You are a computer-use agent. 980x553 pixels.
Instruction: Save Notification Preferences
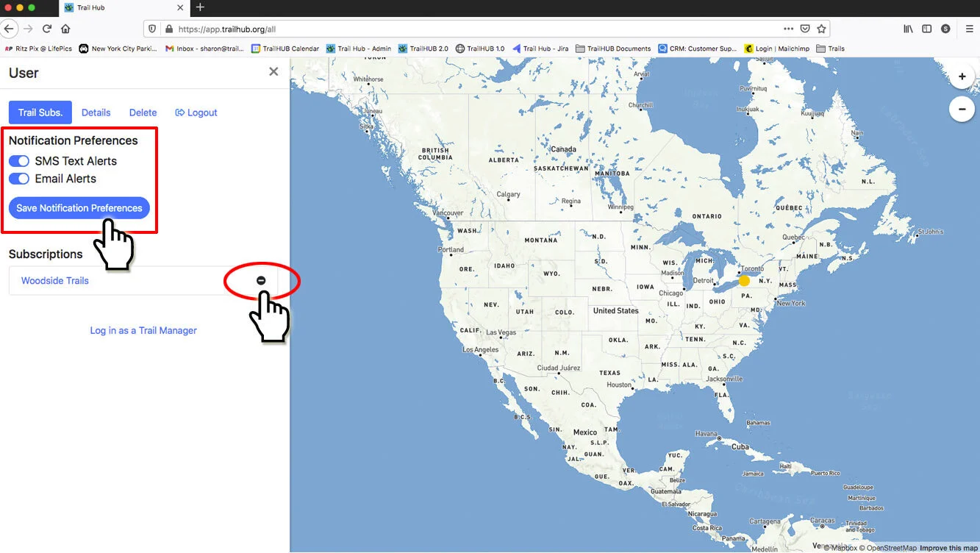click(79, 208)
